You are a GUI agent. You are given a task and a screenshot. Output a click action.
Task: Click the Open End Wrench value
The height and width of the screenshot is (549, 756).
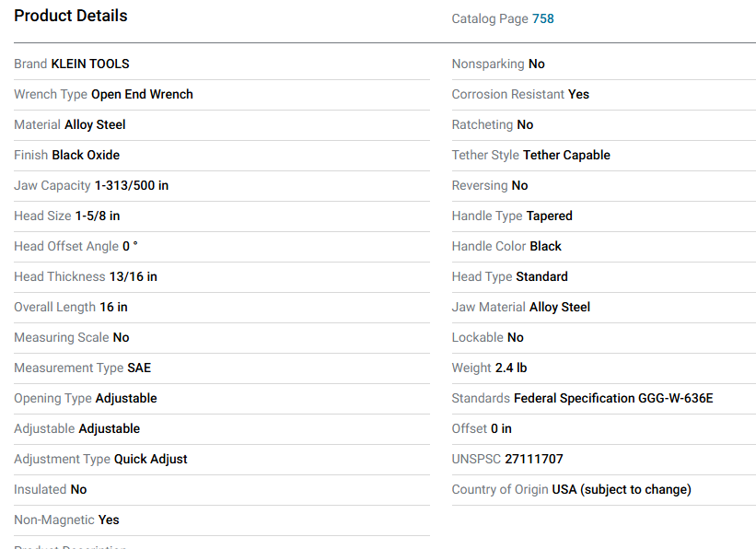pos(142,94)
